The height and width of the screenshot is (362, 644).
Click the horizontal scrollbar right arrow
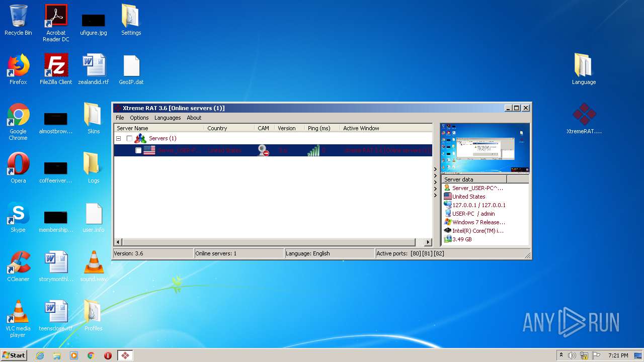428,242
